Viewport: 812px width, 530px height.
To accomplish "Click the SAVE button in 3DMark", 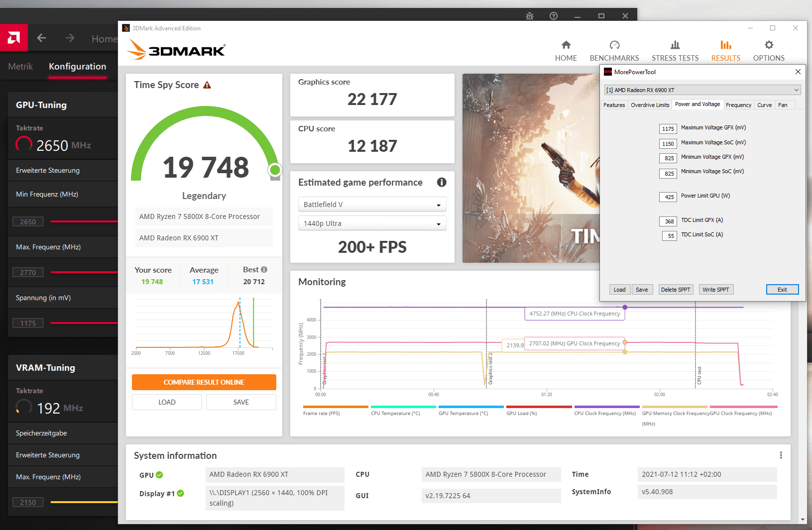I will pos(241,402).
